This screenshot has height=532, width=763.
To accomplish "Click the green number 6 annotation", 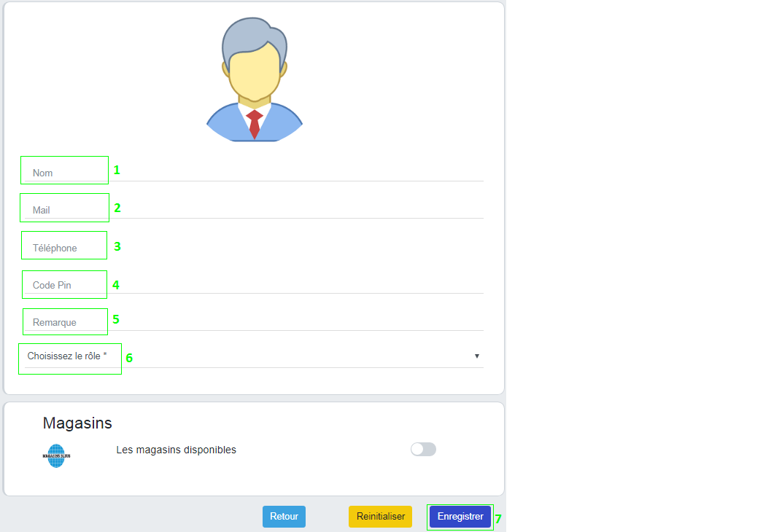I will pyautogui.click(x=129, y=358).
